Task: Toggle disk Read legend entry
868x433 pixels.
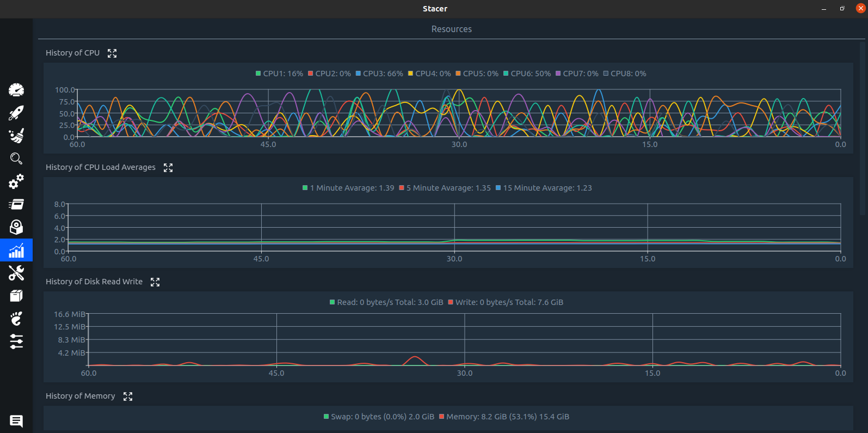Action: click(386, 302)
